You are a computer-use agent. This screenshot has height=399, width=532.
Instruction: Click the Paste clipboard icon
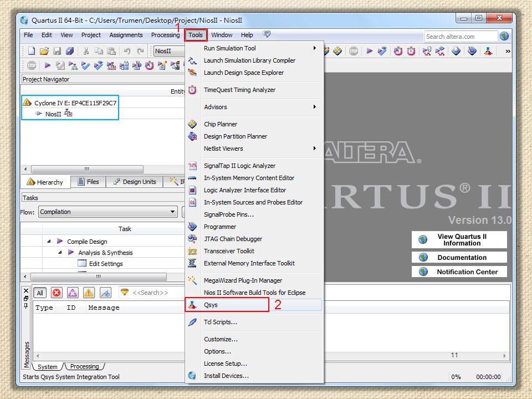(x=111, y=51)
